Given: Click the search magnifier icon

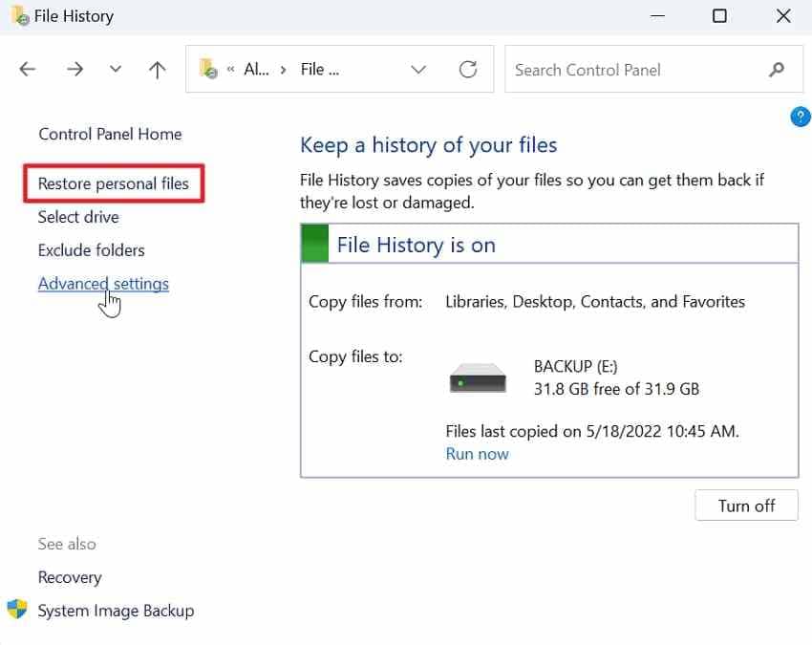Looking at the screenshot, I should tap(777, 70).
